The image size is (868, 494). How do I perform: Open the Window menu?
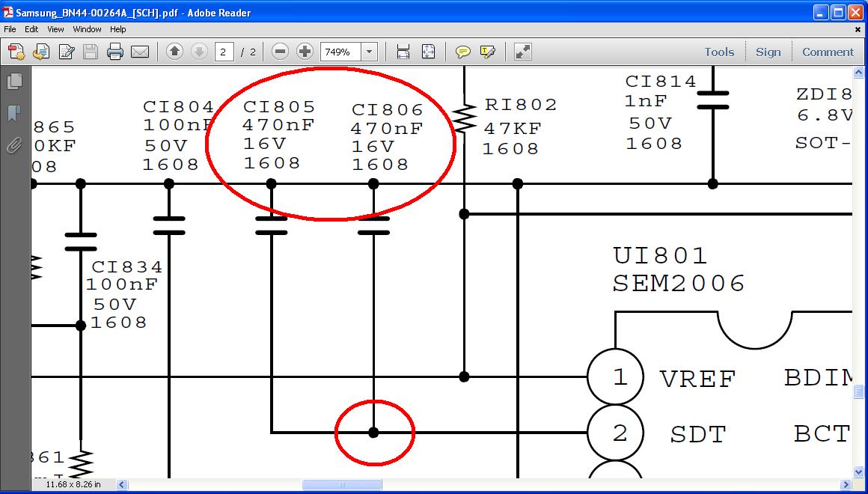pos(87,29)
